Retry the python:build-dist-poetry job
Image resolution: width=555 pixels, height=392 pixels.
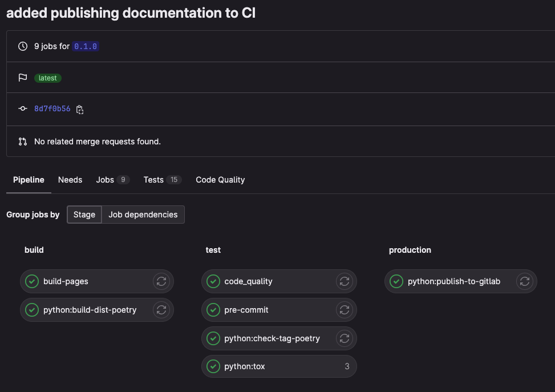(x=161, y=310)
